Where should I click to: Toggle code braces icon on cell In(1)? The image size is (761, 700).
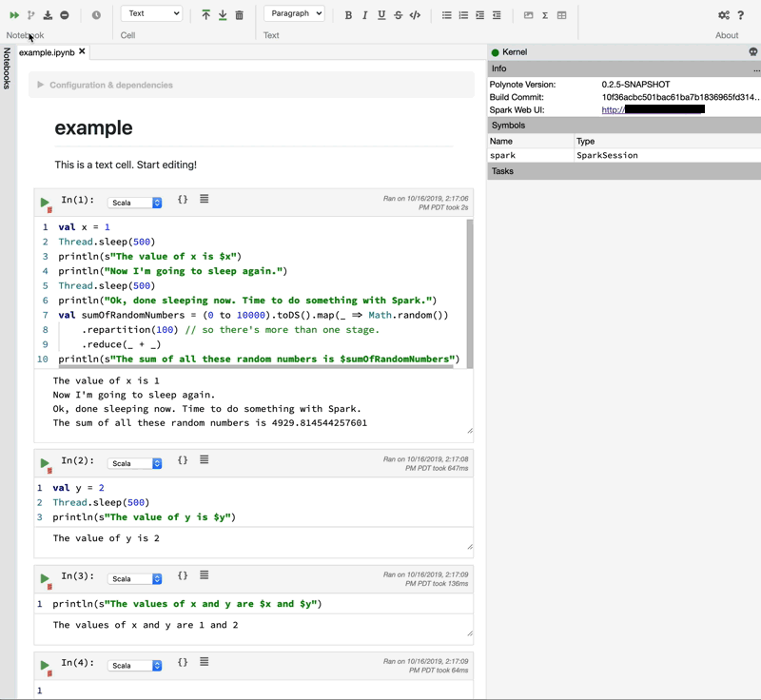point(183,199)
